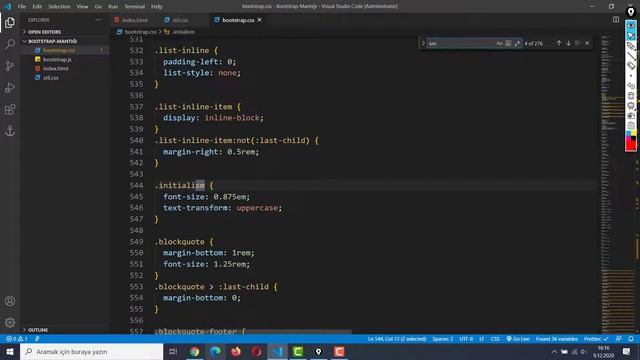Close the bootstrap.css editor tab

click(260, 20)
